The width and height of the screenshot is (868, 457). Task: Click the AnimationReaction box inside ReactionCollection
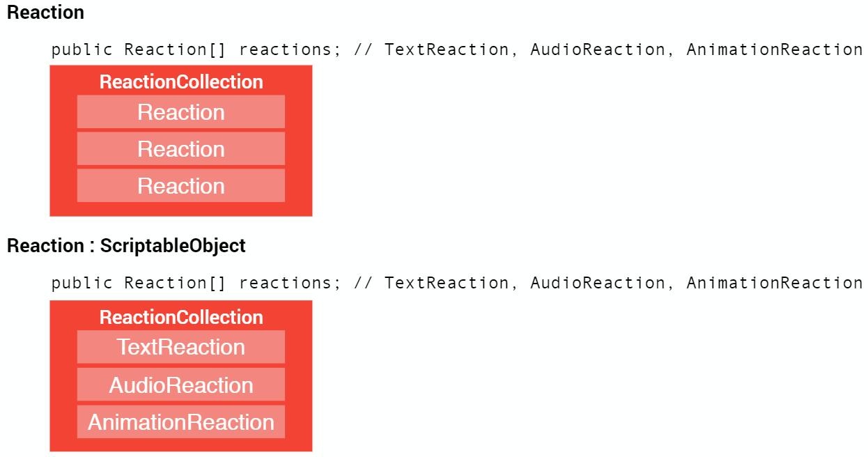tap(180, 422)
